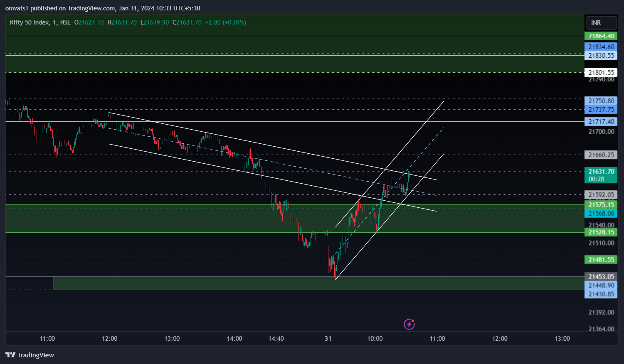Click the open value O21627.10 in legend
Image resolution: width=624 pixels, height=364 pixels.
coord(89,22)
